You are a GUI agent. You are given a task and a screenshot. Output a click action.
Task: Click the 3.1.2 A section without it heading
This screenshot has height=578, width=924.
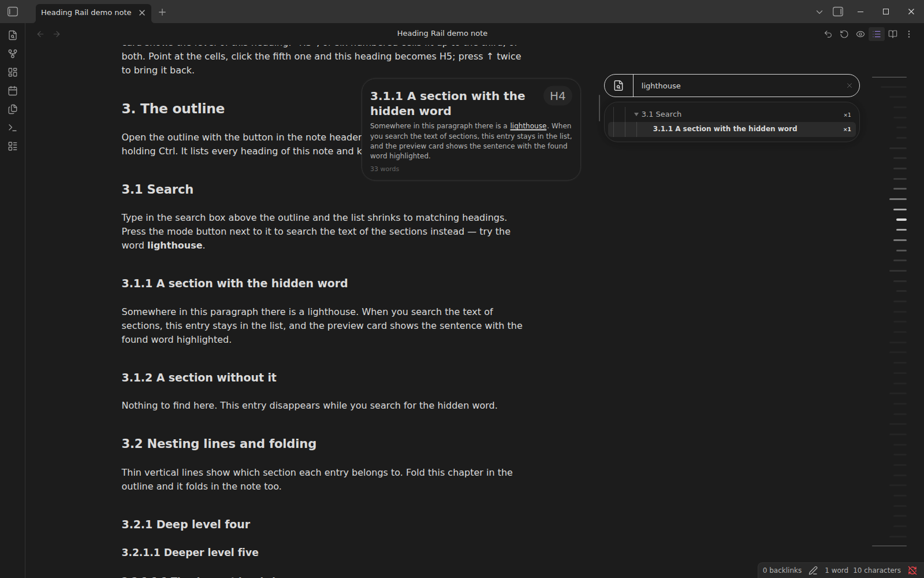click(x=199, y=377)
